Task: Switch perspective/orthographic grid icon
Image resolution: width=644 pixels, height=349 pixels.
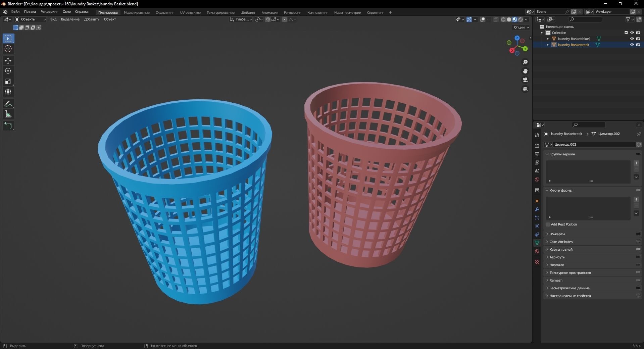Action: point(525,89)
